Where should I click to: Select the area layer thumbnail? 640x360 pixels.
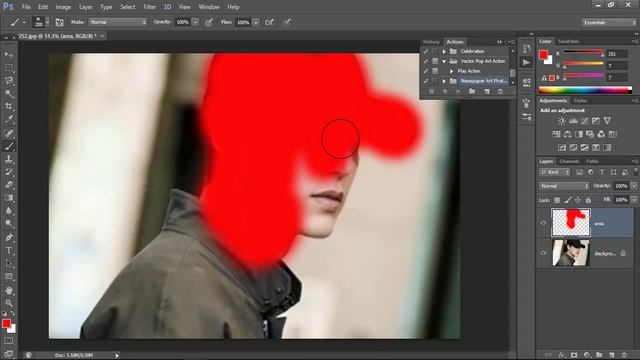point(571,223)
